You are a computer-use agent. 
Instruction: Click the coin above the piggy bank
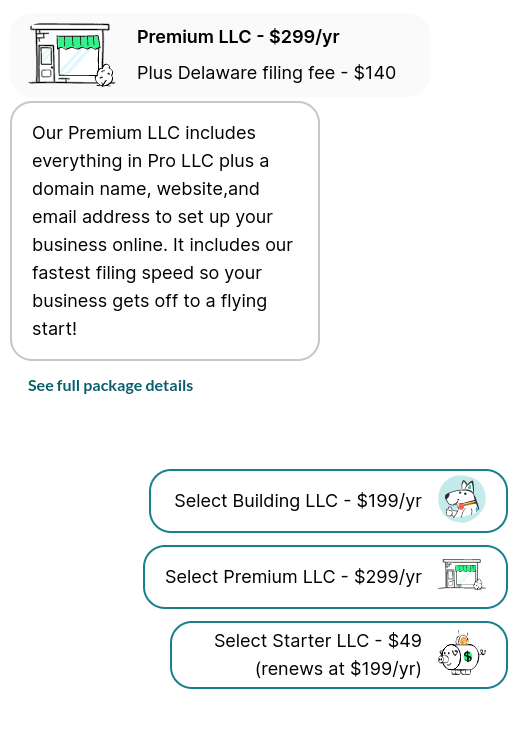click(x=462, y=639)
